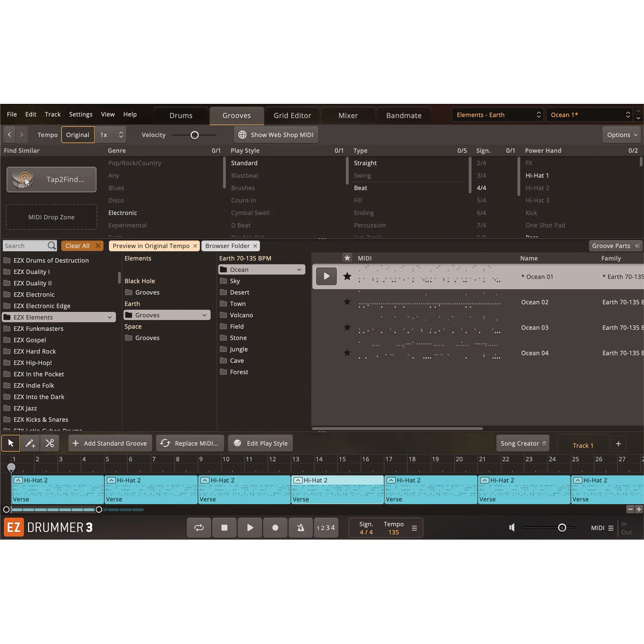This screenshot has height=644, width=644.
Task: Switch to the Drums tab
Action: click(x=181, y=115)
